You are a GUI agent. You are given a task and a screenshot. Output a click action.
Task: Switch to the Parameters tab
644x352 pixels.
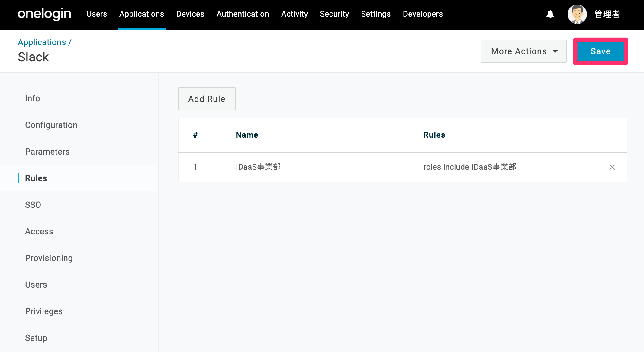click(47, 152)
